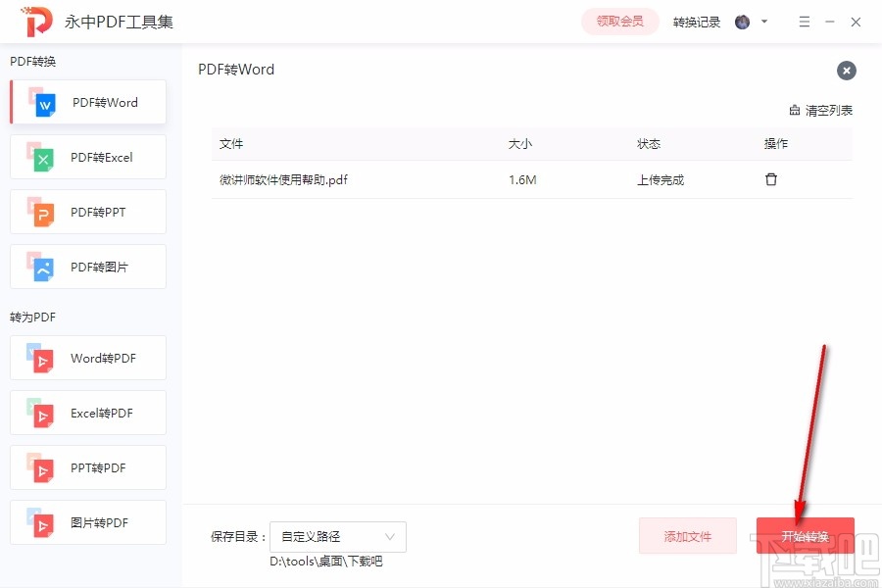
Task: Open the Excel转PDF converter
Action: [86, 413]
